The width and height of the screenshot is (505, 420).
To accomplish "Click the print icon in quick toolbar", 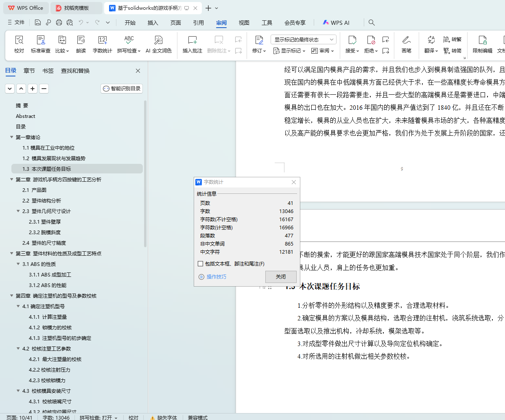I will (59, 22).
